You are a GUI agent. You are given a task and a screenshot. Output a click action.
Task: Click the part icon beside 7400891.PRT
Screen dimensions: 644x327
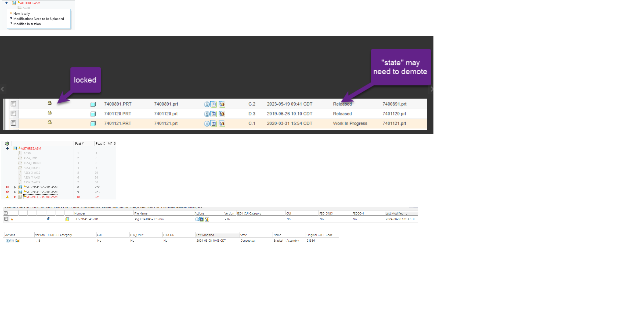point(93,104)
